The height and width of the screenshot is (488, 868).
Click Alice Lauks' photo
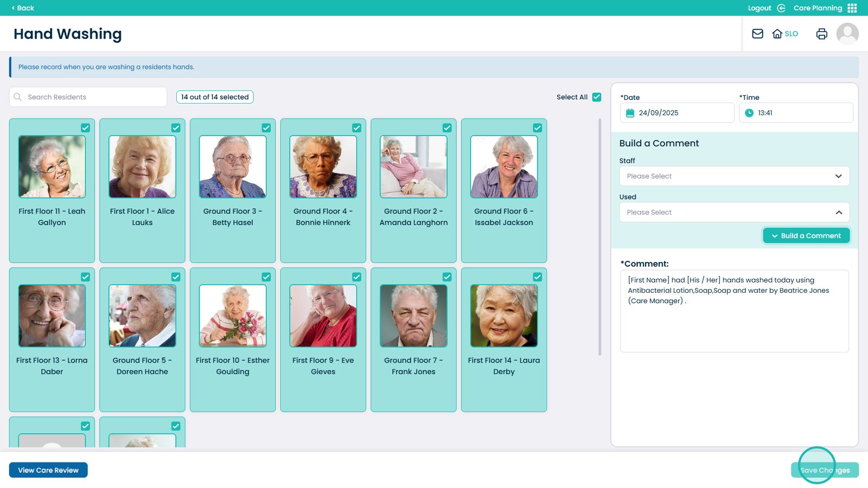pyautogui.click(x=142, y=166)
